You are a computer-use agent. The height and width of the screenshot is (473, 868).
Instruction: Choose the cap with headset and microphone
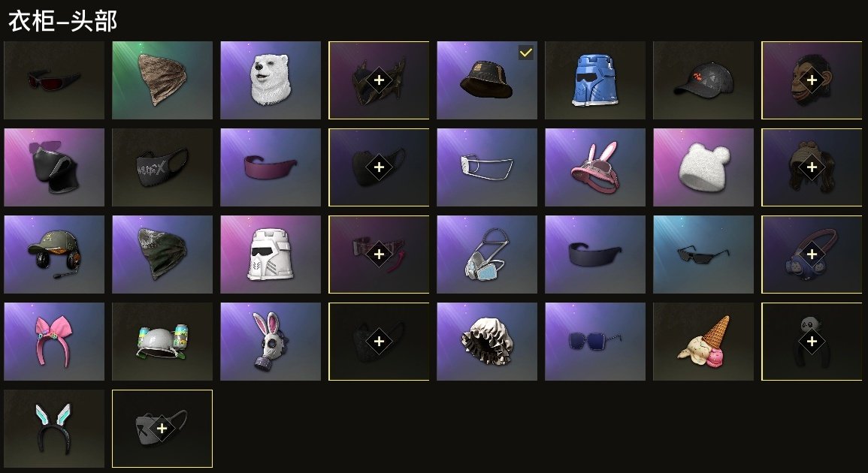click(x=53, y=255)
